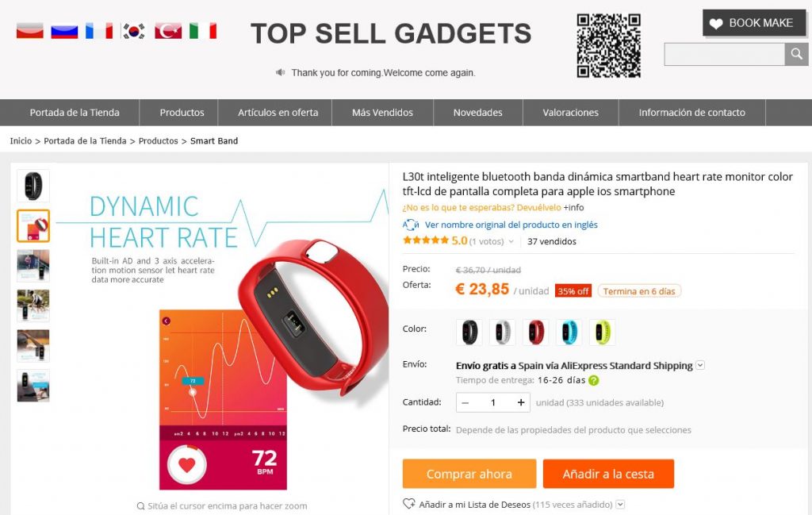Viewport: 812px width, 515px height.
Task: Expand the shipping method dropdown
Action: pyautogui.click(x=700, y=365)
